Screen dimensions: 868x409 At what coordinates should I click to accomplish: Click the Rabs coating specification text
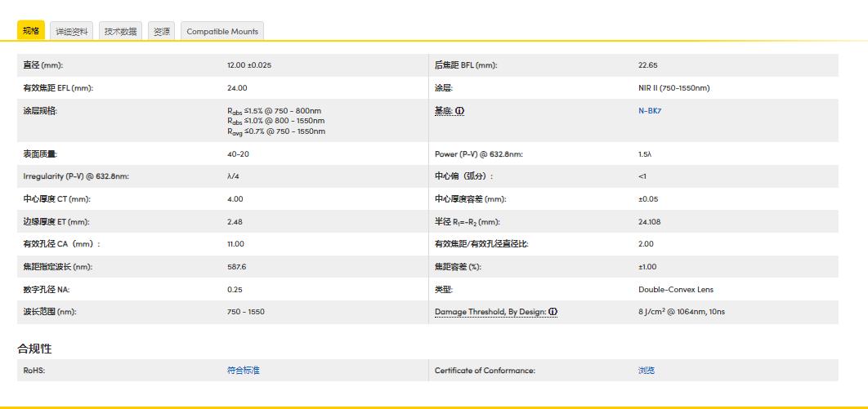[275, 121]
